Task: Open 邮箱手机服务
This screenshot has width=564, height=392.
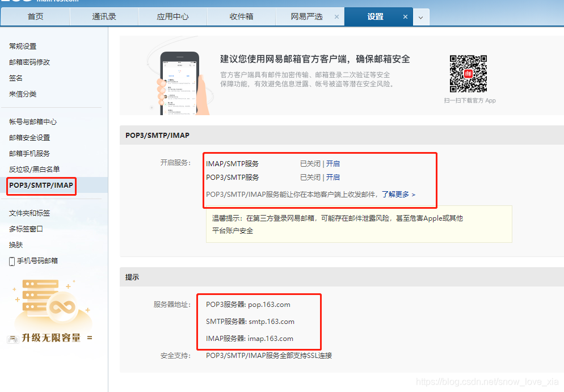Action: 30,154
